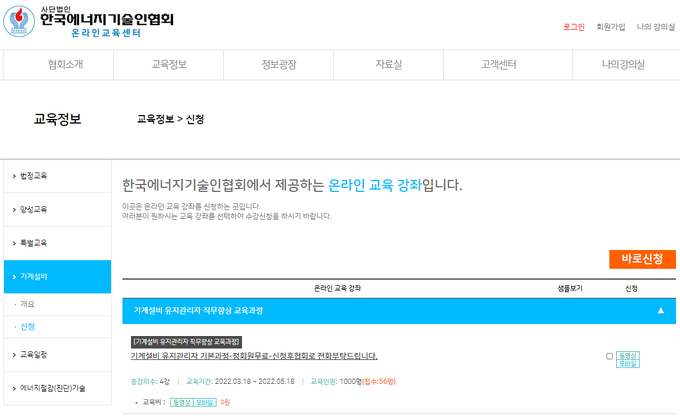Click the 접수:56명 enrollment count text
The height and width of the screenshot is (418, 680).
[x=379, y=382]
